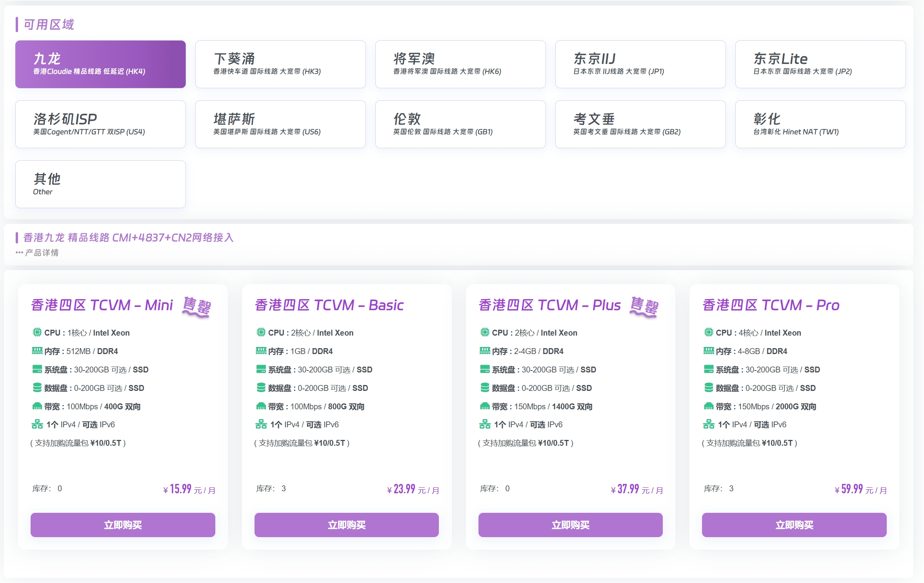Click the memory icon in Basic plan
Viewport: 924px width, 583px height.
[x=261, y=351]
